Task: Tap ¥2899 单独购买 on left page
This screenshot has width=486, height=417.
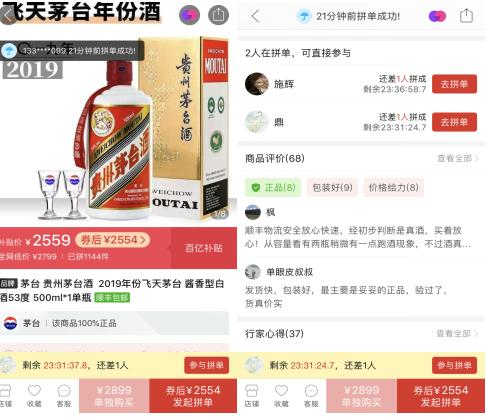Action: pos(114,396)
